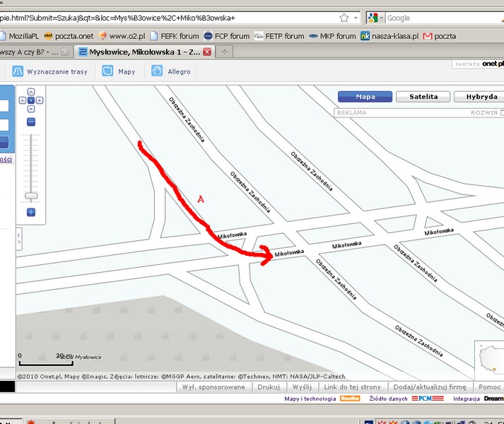Image resolution: width=504 pixels, height=424 pixels.
Task: Click the map zoom in plus button
Action: click(31, 212)
